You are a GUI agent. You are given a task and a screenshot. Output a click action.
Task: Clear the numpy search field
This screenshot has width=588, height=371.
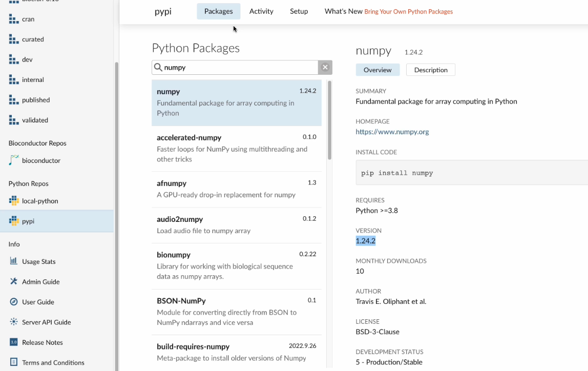[325, 67]
